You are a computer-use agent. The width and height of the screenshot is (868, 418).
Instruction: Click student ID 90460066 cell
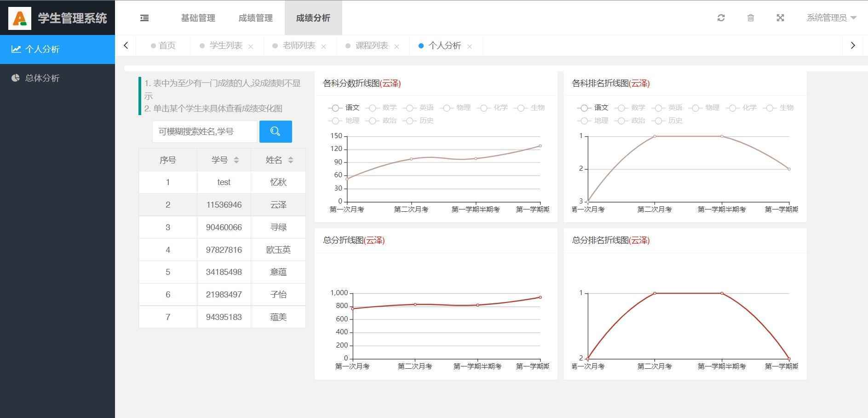coord(224,227)
